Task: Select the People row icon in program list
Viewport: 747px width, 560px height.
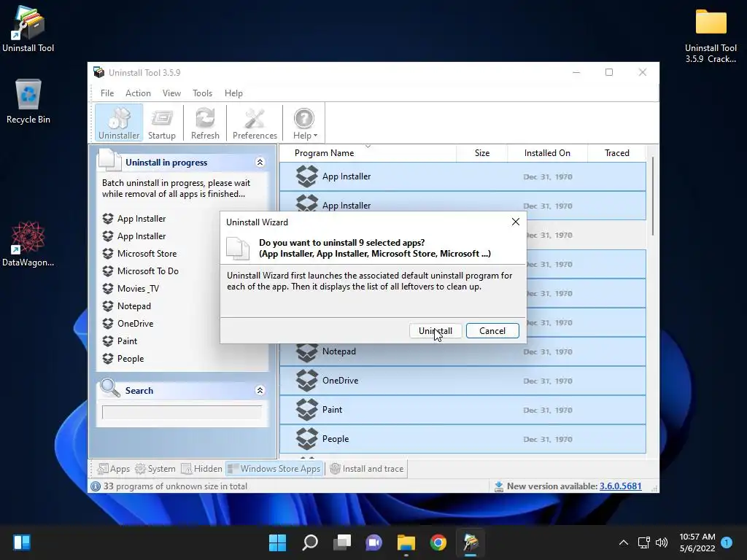Action: [x=307, y=438]
